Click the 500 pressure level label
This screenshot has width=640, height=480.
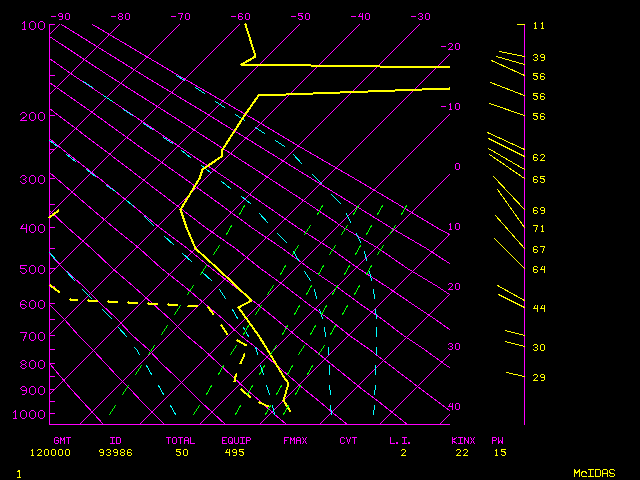point(33,269)
